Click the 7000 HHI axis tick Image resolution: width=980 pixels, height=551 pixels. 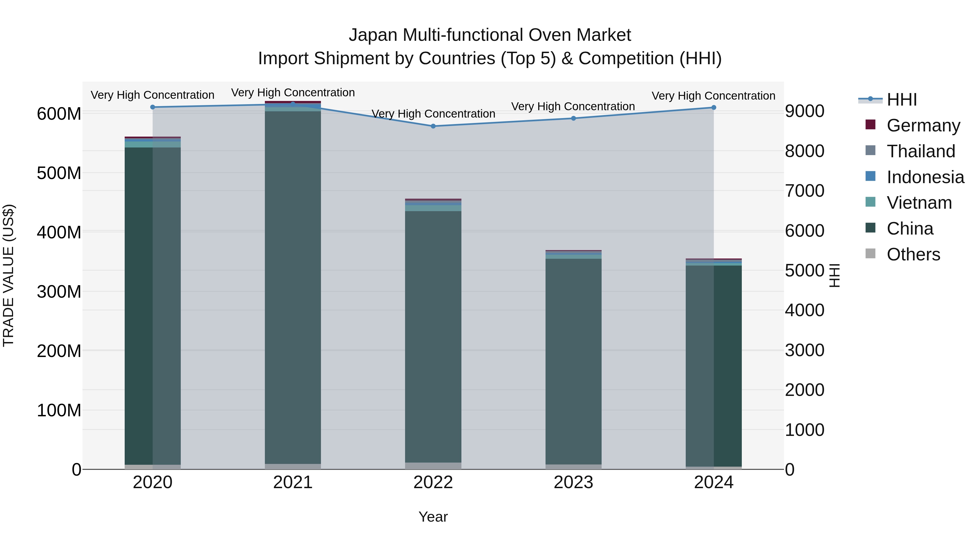(805, 190)
